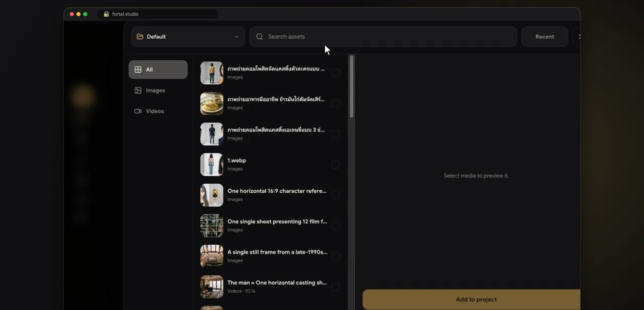
Task: Click the lock icon in address bar
Action: pos(106,14)
